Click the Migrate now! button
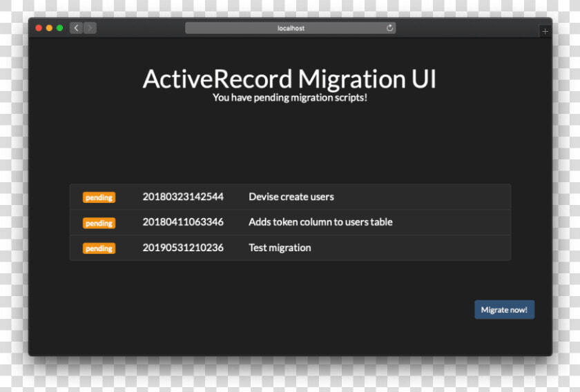This screenshot has width=580, height=392. [504, 310]
